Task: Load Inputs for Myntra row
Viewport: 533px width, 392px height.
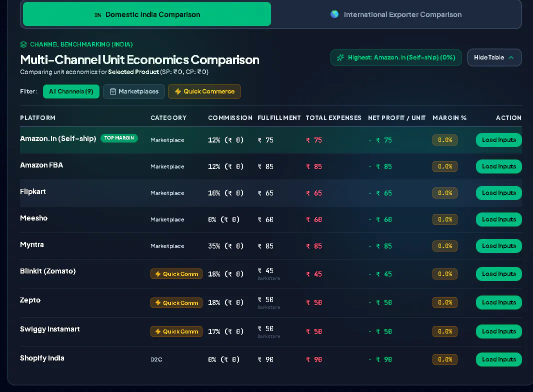Action: click(x=498, y=246)
